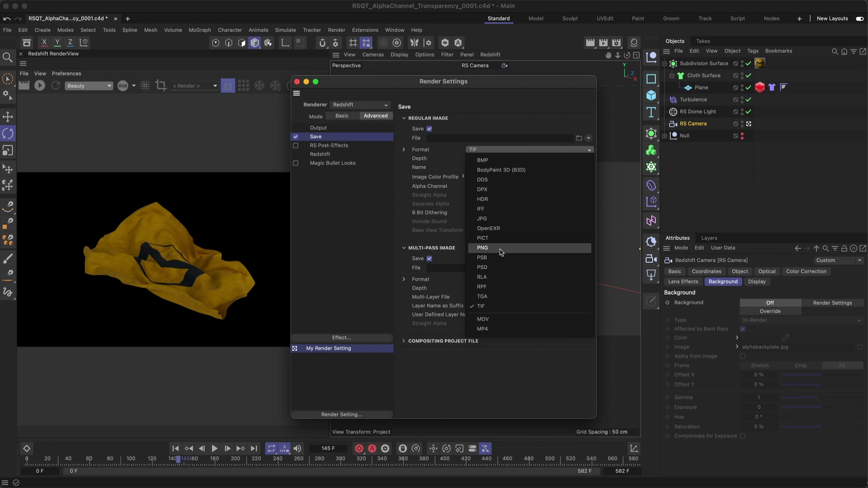Toggle the Regular Image Save checkbox
Image resolution: width=868 pixels, height=488 pixels.
[429, 129]
